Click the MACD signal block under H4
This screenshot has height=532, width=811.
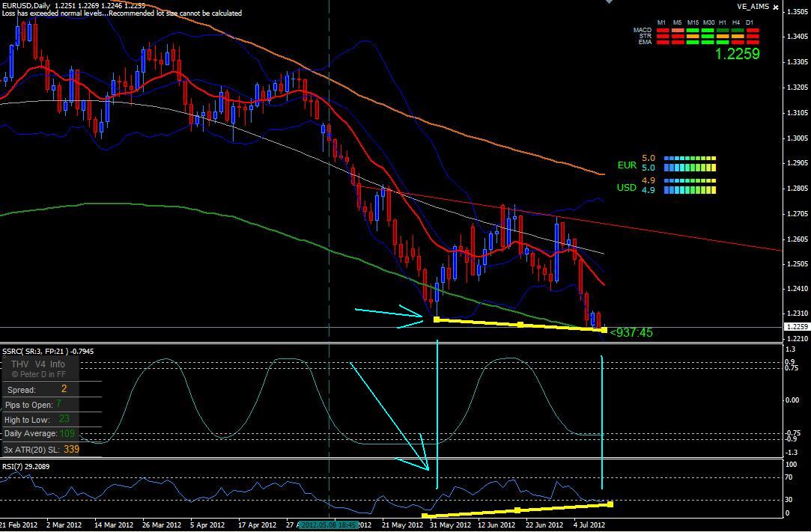pyautogui.click(x=738, y=31)
